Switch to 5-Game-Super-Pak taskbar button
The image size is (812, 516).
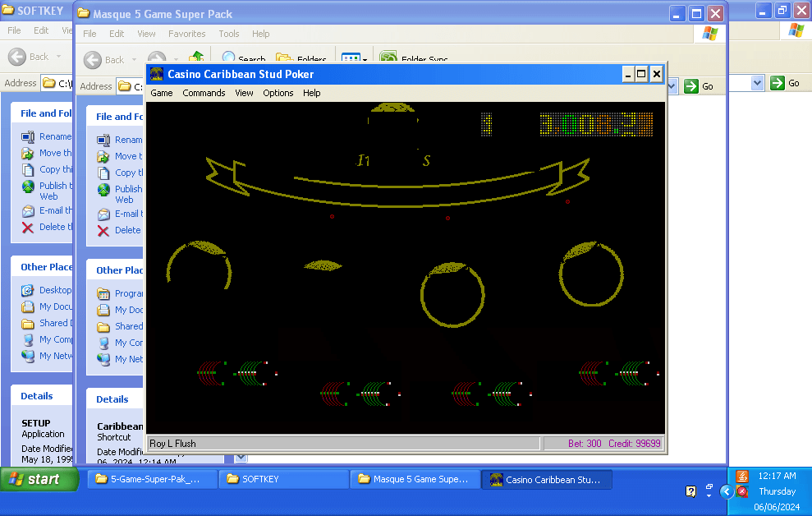(152, 479)
